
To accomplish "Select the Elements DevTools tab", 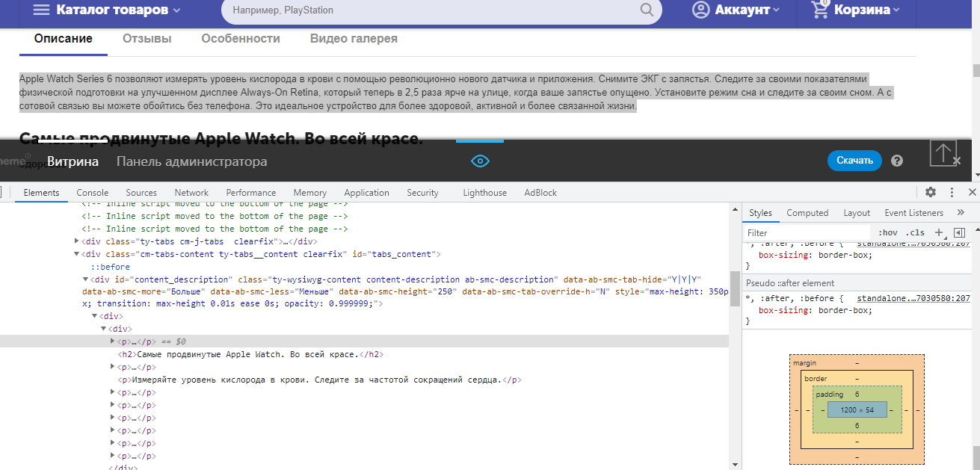I will 41,193.
